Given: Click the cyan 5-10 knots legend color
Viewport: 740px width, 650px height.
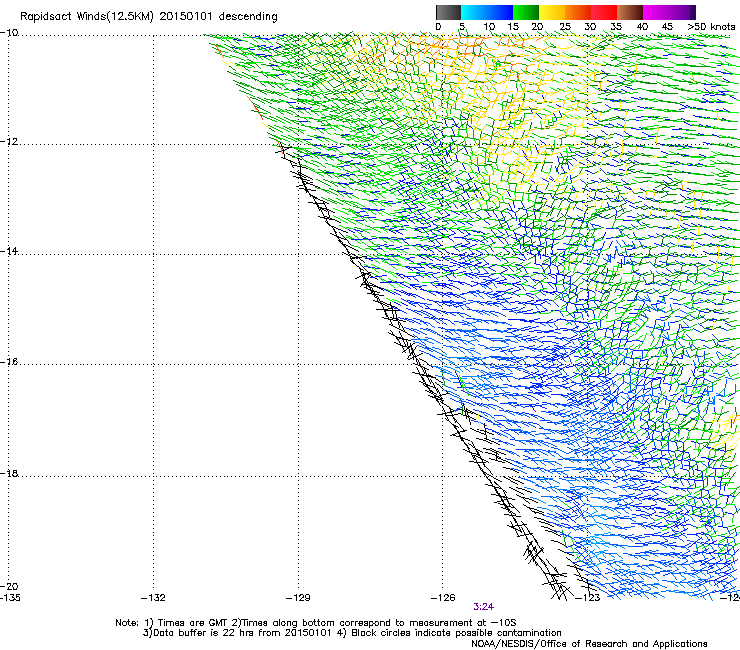Looking at the screenshot, I should pos(473,12).
